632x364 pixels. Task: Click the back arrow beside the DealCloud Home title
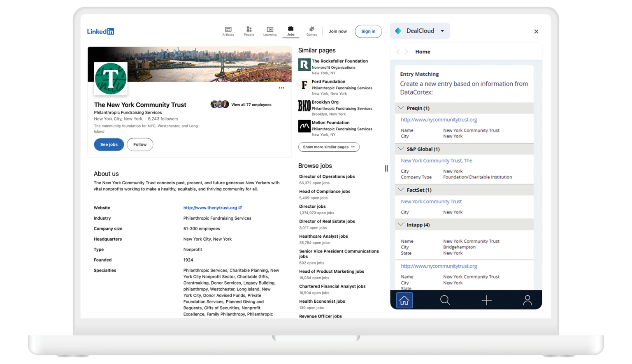(x=397, y=51)
